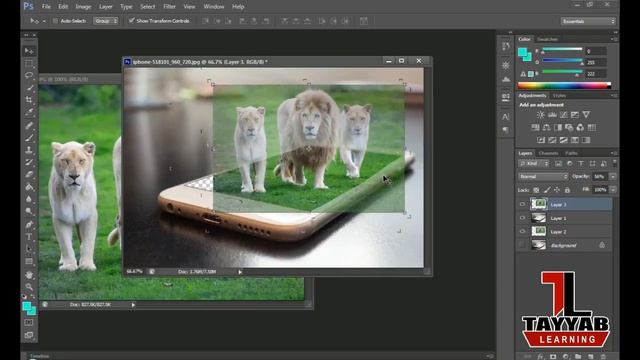Open the Layer menu
The width and height of the screenshot is (640, 360).
(x=106, y=7)
